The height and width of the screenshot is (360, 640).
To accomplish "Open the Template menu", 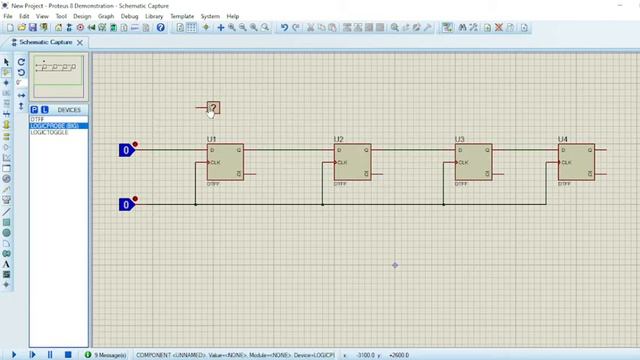I will (182, 16).
